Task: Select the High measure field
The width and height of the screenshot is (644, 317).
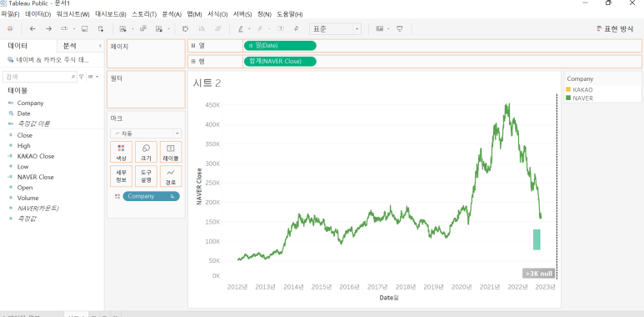Action: [24, 146]
